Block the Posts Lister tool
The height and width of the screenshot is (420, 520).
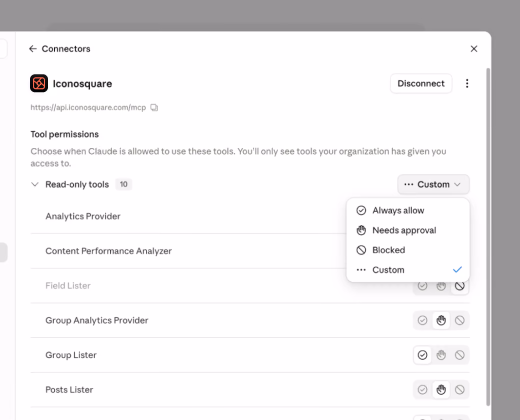tap(459, 389)
